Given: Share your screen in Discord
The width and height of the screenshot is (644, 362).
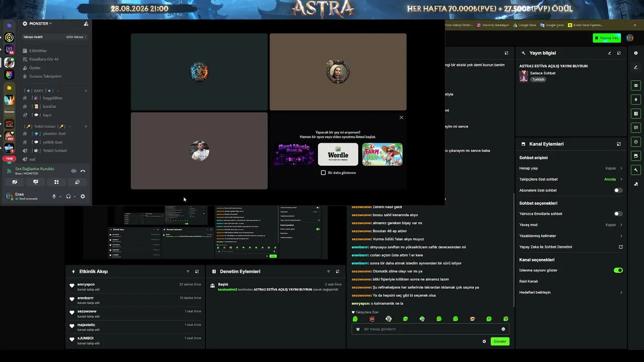Looking at the screenshot, I should [35, 182].
